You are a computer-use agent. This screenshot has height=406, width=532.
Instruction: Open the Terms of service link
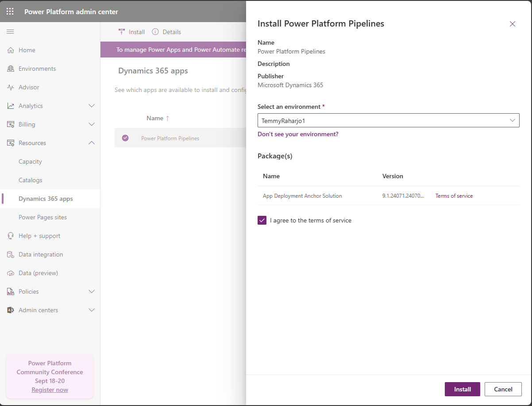click(454, 195)
